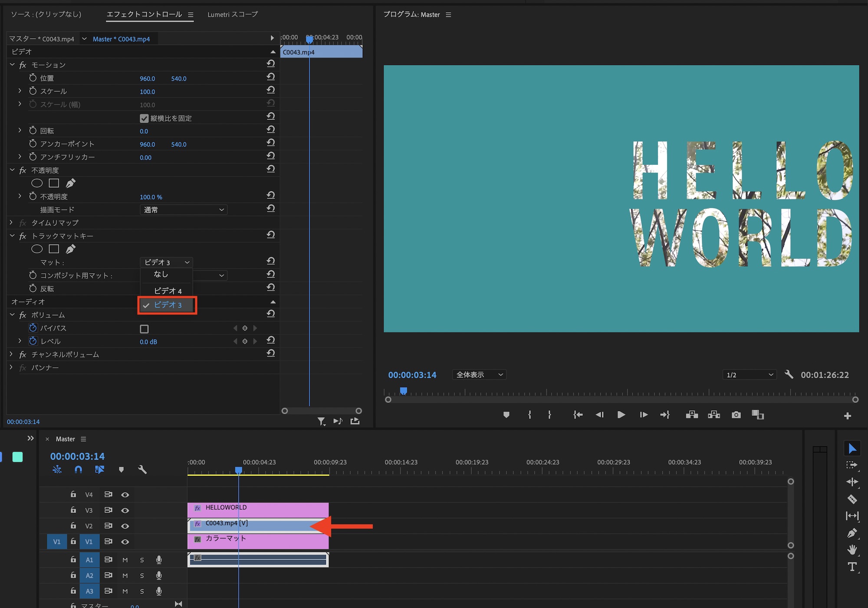Enable the バイパス checkbox under Volume
The image size is (868, 608).
(x=144, y=329)
